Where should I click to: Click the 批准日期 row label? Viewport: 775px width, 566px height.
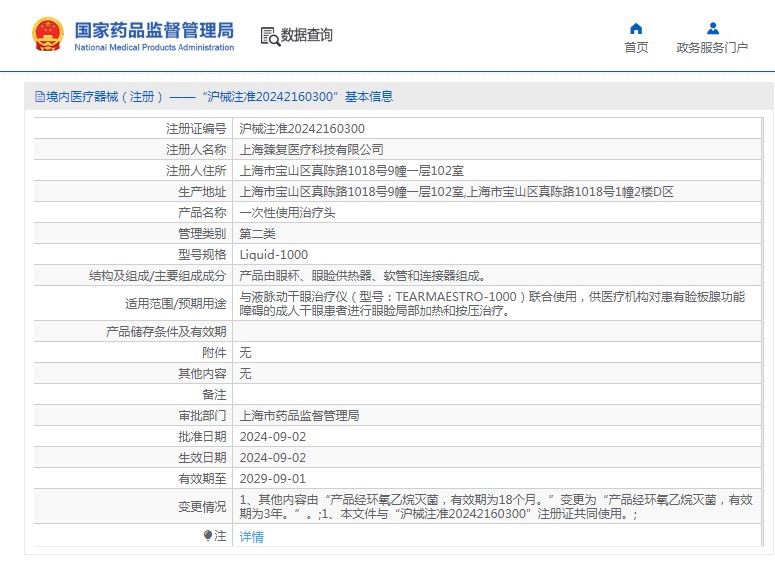202,436
